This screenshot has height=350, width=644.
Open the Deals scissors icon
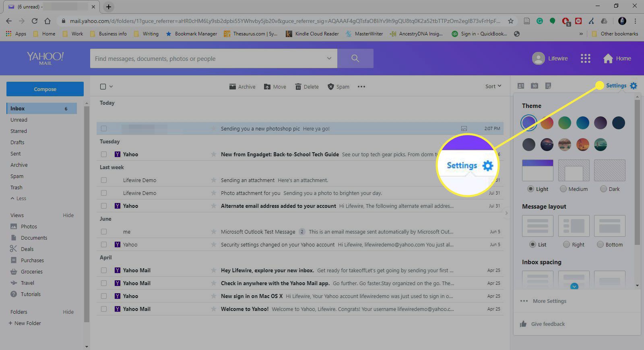coord(14,249)
